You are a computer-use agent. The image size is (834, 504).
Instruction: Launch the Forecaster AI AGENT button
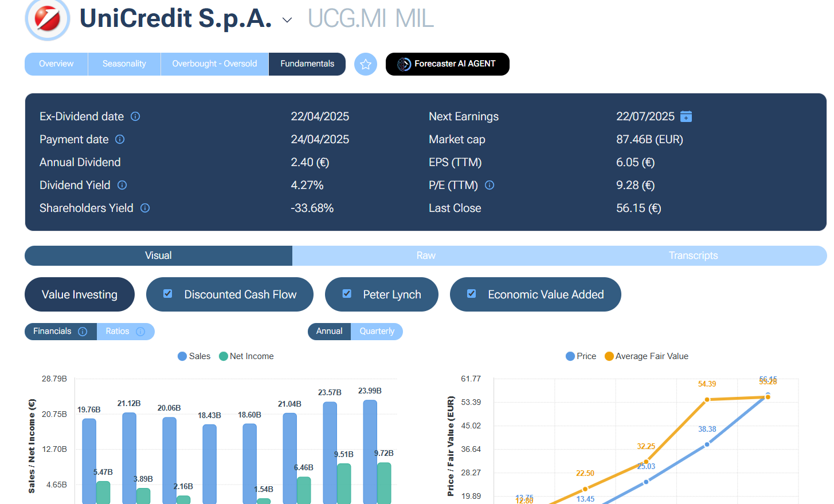[447, 64]
